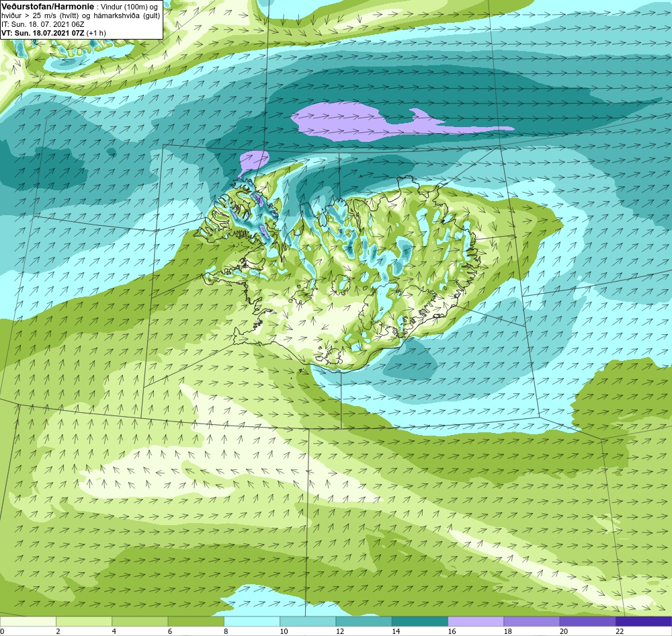672x636 pixels.
Task: Click the legend value "10"
Action: (x=284, y=631)
